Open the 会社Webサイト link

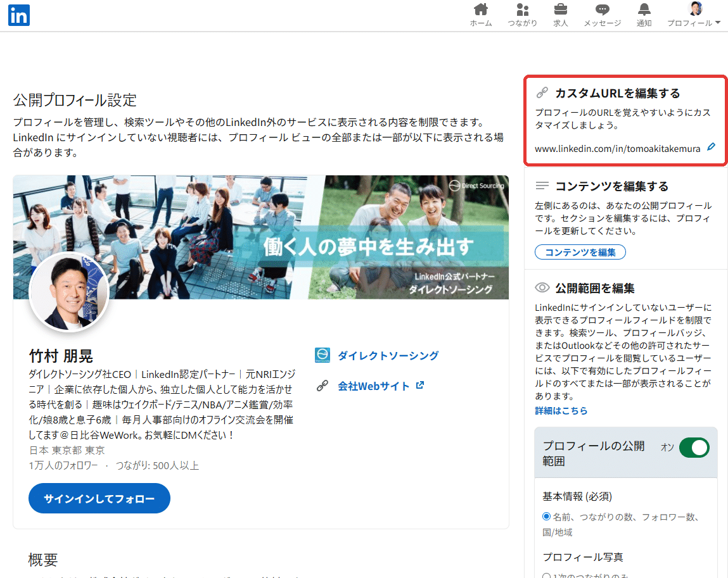click(373, 386)
